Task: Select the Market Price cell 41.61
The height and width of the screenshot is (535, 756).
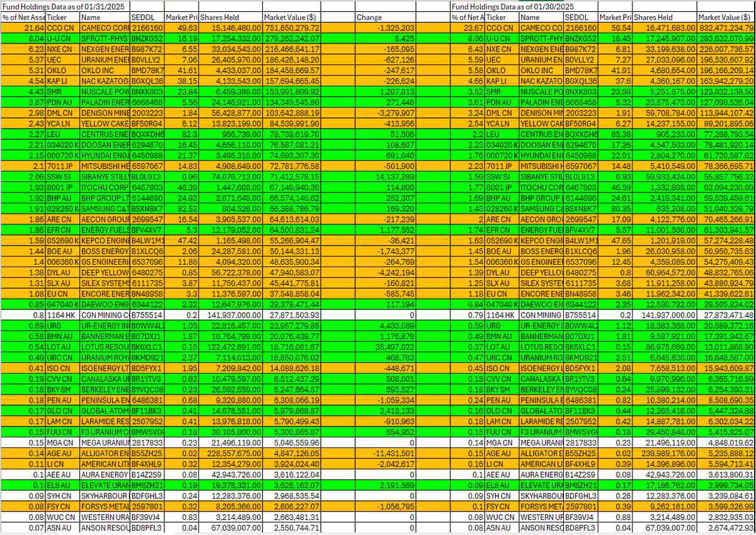Action: point(182,71)
